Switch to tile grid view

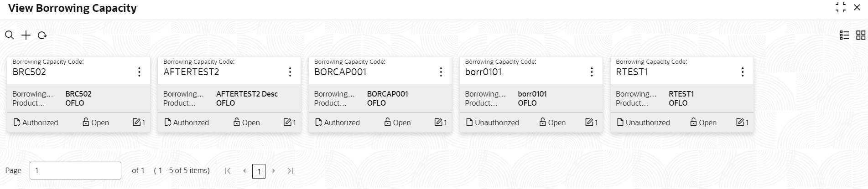point(861,35)
